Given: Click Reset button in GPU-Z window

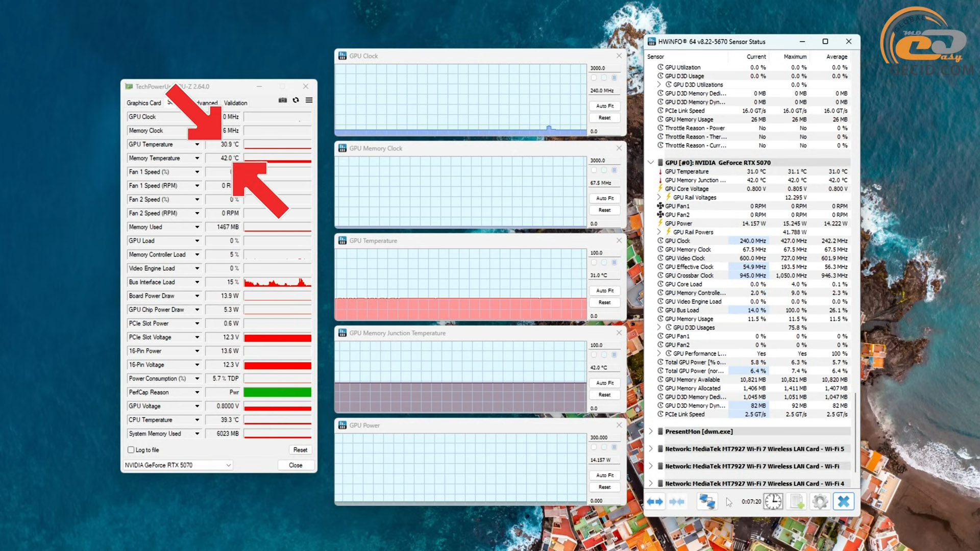Looking at the screenshot, I should pyautogui.click(x=300, y=450).
